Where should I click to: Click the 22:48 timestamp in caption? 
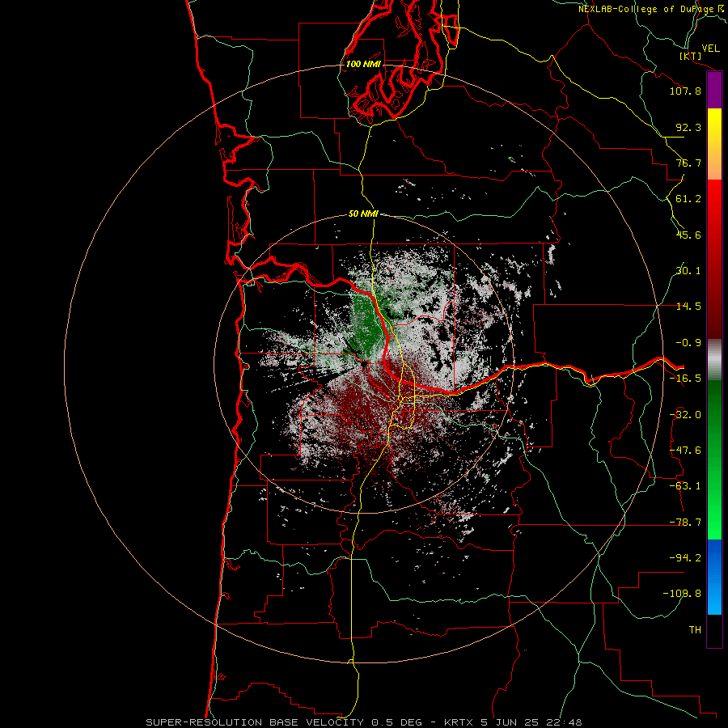[563, 722]
